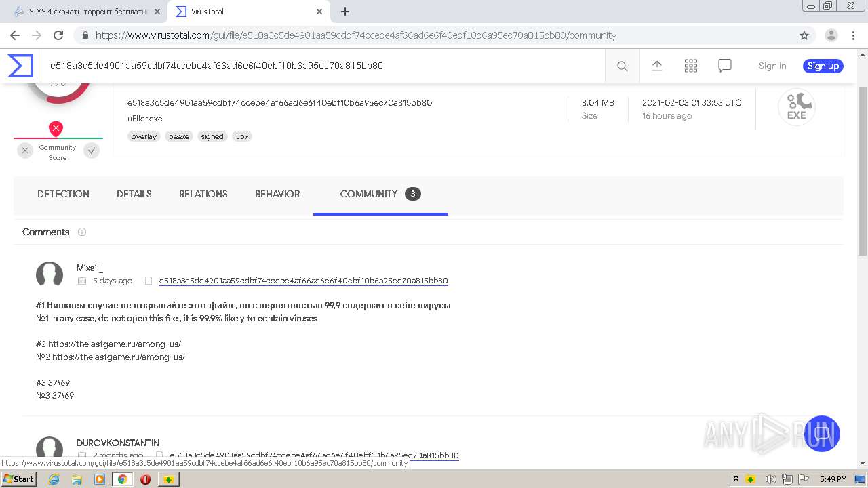Open Mixail_ profile name link
The image size is (868, 488).
point(90,268)
